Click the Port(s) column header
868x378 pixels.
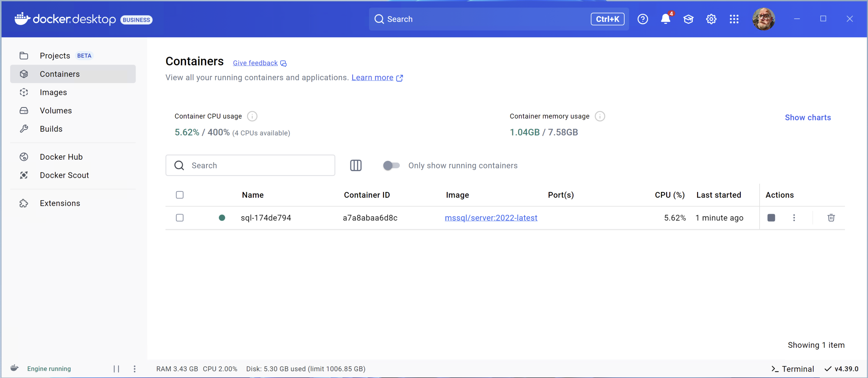coord(561,195)
